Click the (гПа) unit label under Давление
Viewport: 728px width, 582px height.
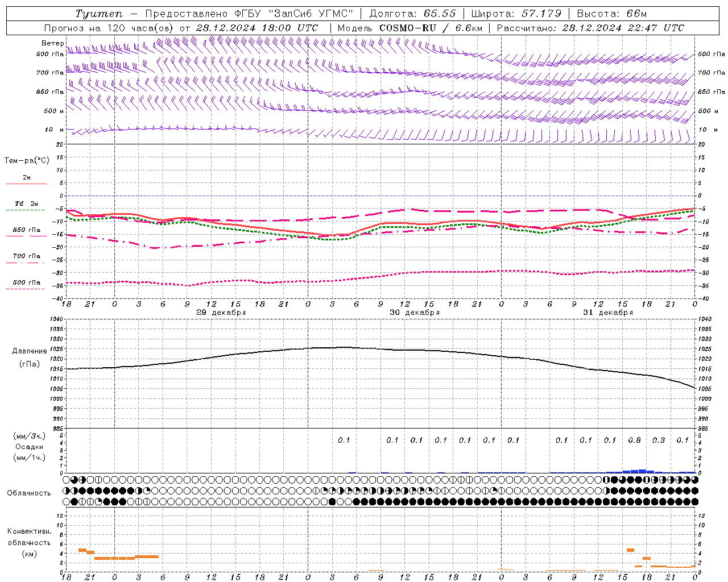30,364
